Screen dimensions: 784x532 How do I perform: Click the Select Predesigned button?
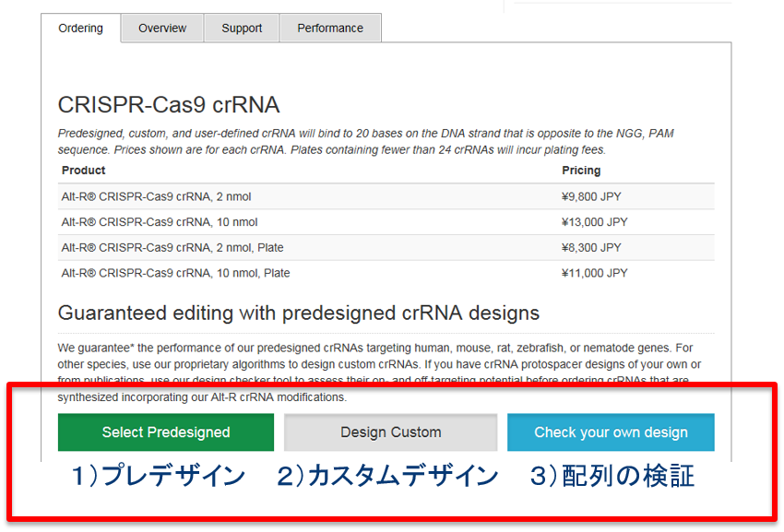(x=166, y=432)
